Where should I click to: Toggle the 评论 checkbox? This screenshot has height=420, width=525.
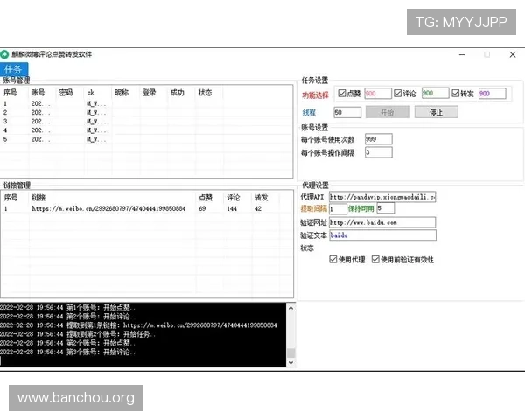(x=397, y=93)
